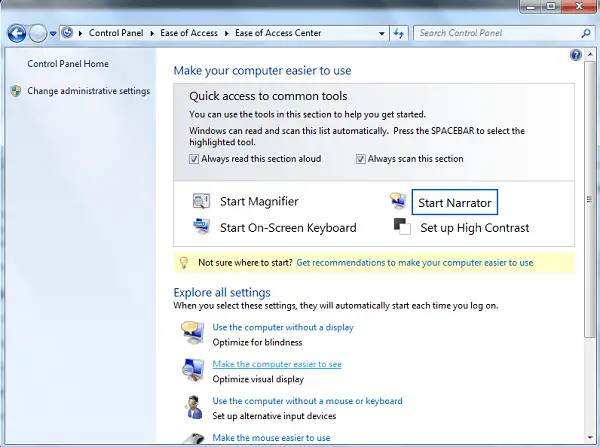
Task: Toggle Always scan this section
Action: click(360, 159)
